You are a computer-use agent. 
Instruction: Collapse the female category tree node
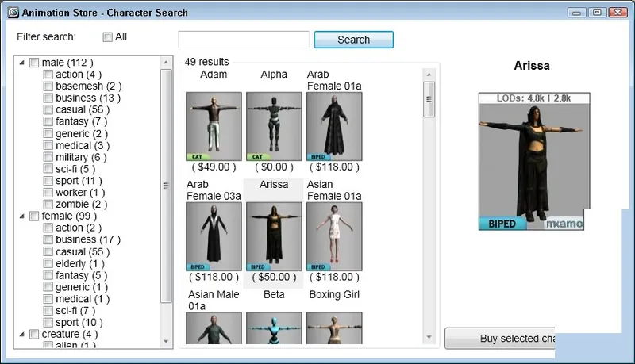22,216
